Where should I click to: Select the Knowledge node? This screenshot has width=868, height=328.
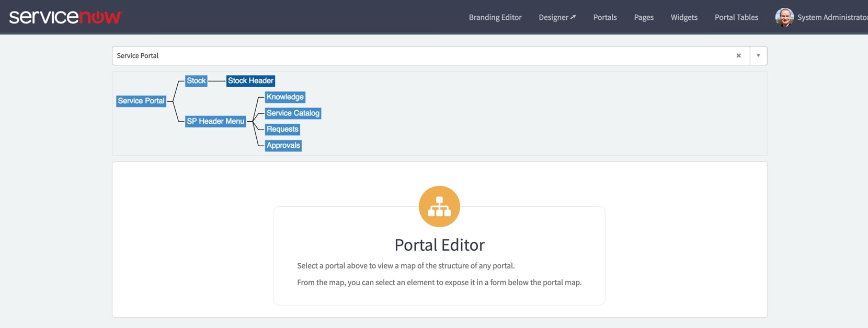click(x=285, y=97)
